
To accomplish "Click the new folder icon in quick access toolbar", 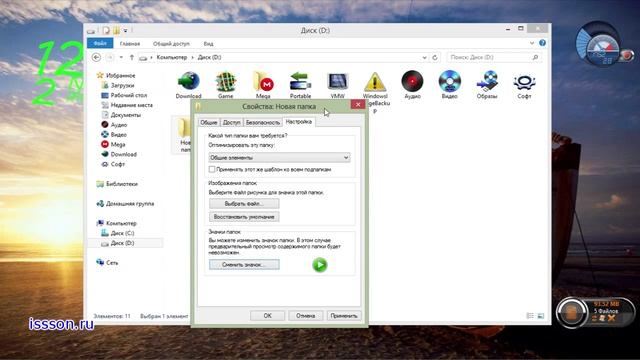I will 116,31.
